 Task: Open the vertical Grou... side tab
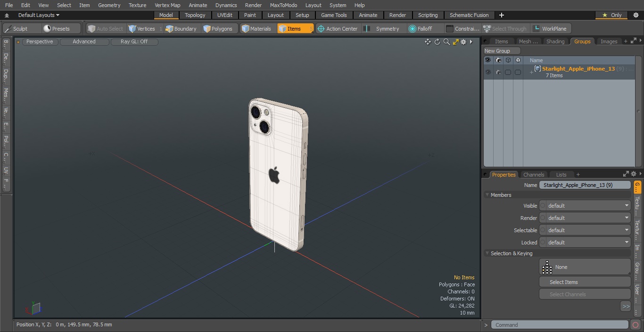tap(637, 270)
